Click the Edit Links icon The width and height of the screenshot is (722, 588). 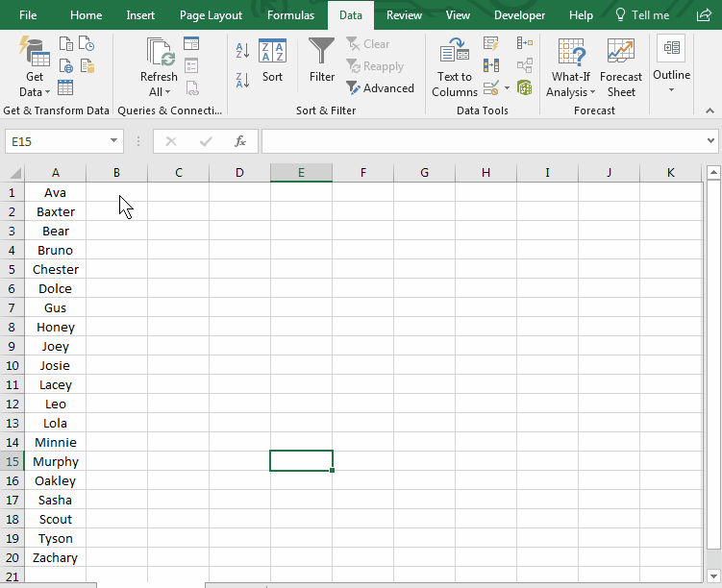tap(192, 87)
